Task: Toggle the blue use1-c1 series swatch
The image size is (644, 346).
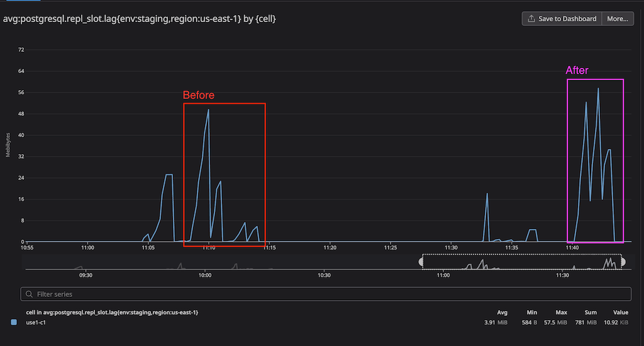Action: click(x=14, y=322)
